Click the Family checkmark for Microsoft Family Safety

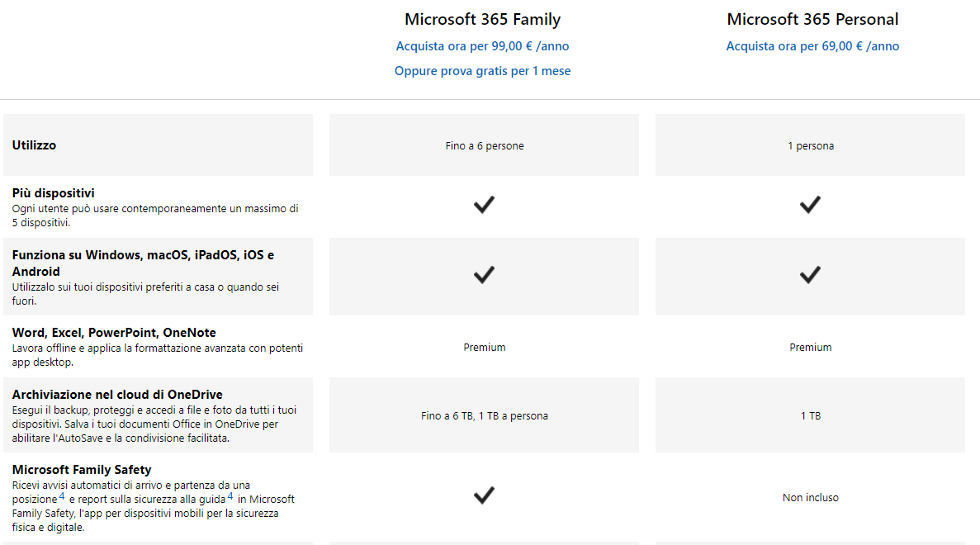coord(484,495)
